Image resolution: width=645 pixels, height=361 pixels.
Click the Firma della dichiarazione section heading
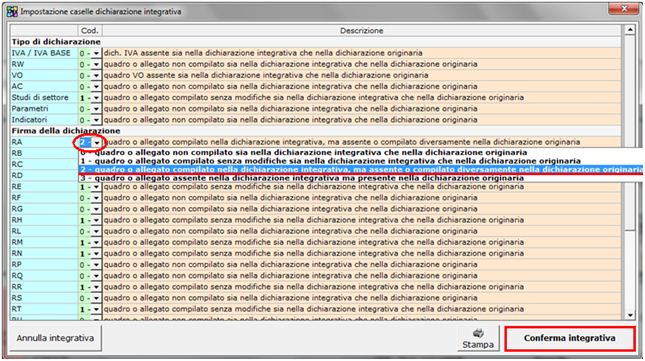coord(66,131)
